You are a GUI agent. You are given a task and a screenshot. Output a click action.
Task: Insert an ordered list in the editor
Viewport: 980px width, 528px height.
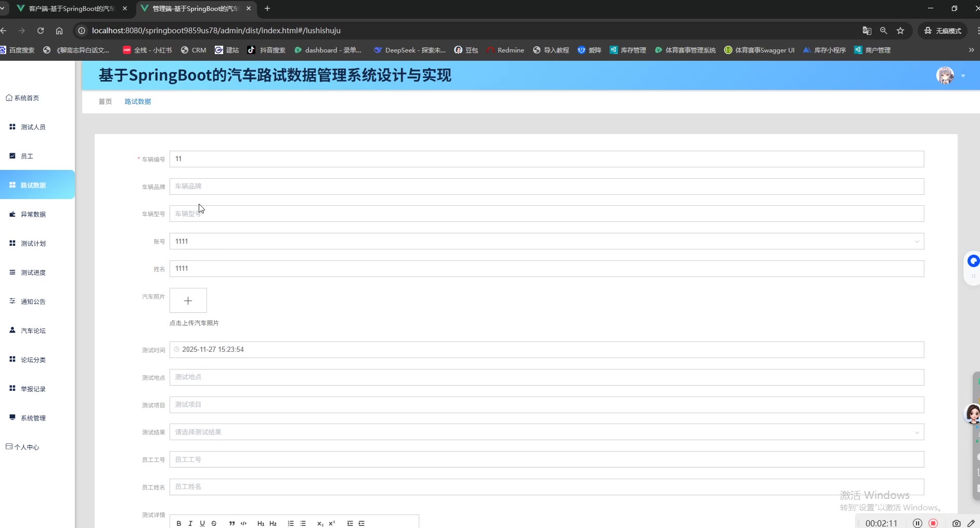(x=291, y=523)
